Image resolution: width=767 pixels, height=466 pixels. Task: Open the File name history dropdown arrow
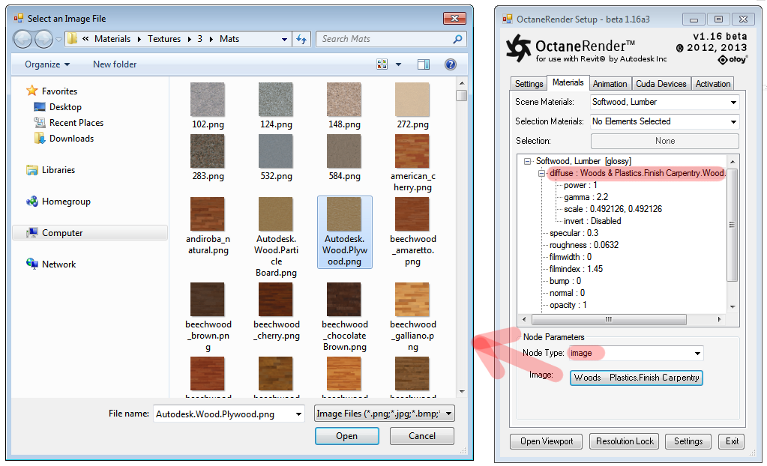pos(298,414)
